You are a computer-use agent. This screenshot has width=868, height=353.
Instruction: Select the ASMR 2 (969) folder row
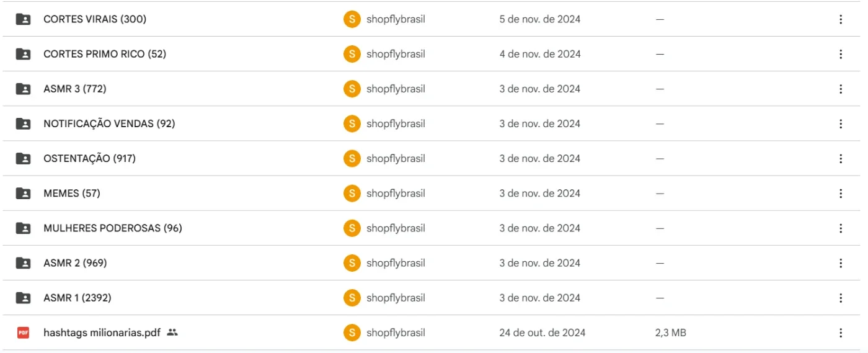(434, 263)
